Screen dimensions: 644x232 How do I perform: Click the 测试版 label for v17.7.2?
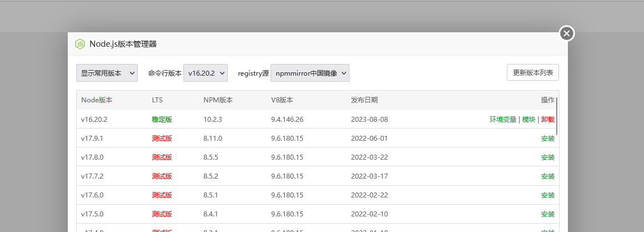[x=162, y=176]
